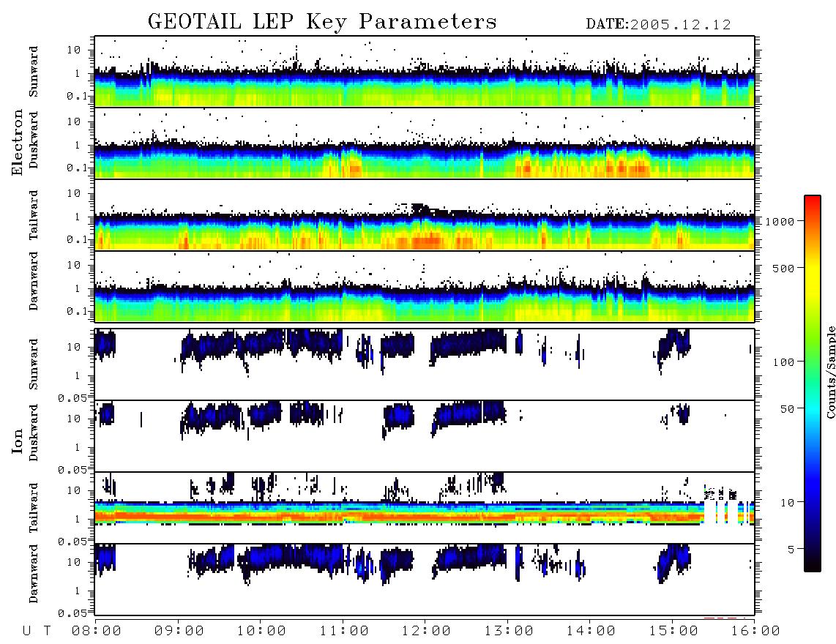
Task: Click the 10:00 time tick label
Action: pyautogui.click(x=261, y=631)
